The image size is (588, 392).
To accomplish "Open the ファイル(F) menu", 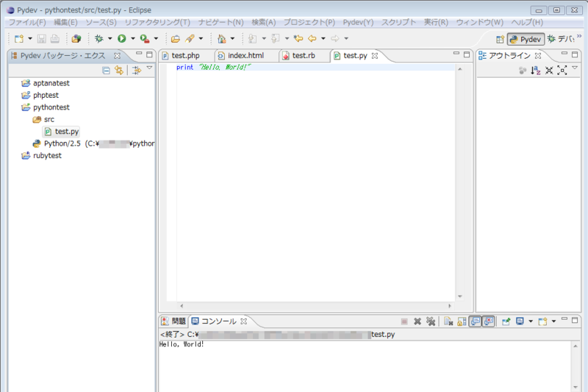I will [27, 22].
